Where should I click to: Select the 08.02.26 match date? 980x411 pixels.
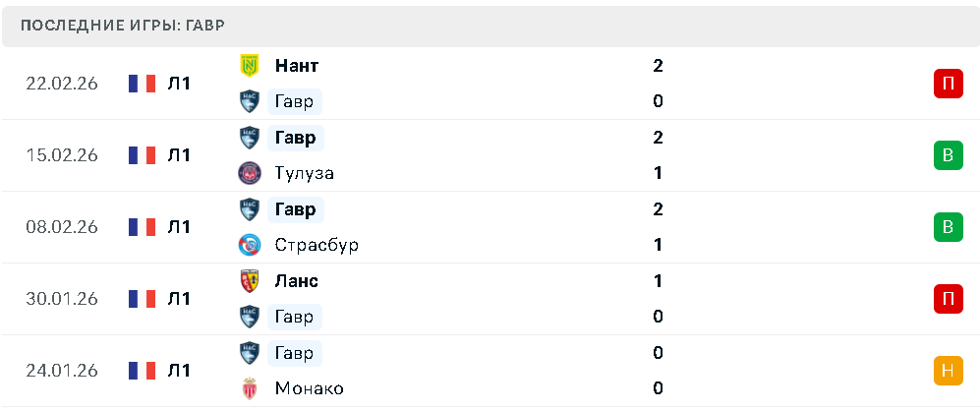62,227
